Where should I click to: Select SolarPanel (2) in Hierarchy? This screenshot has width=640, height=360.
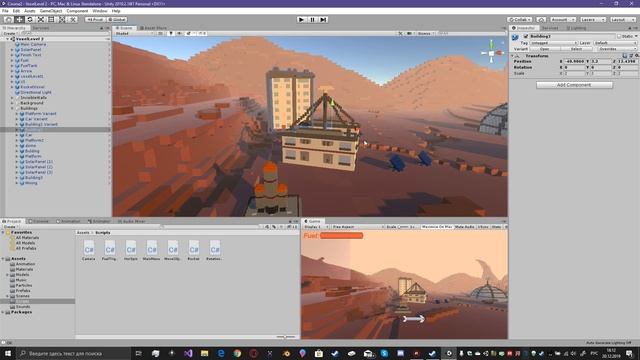pyautogui.click(x=39, y=167)
